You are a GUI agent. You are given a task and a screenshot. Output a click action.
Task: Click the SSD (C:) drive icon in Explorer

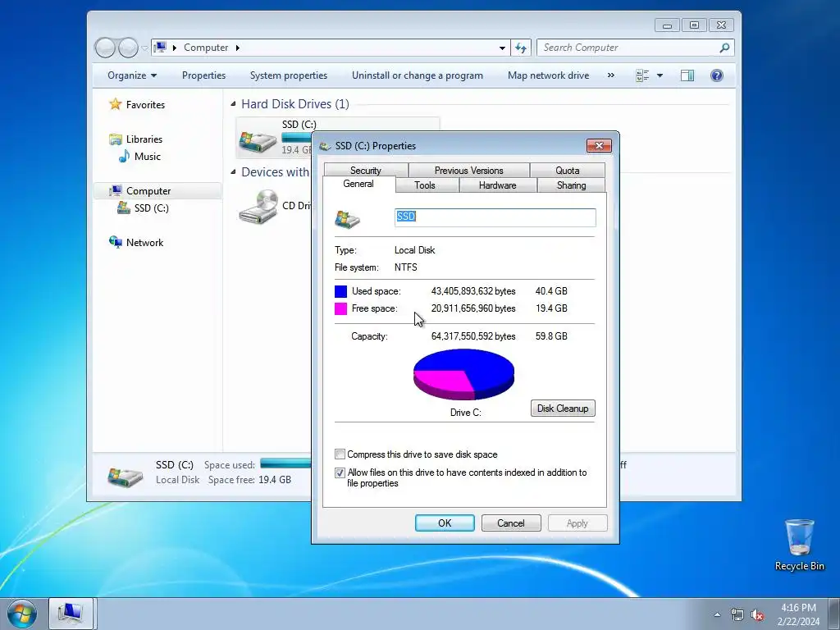[x=258, y=141]
